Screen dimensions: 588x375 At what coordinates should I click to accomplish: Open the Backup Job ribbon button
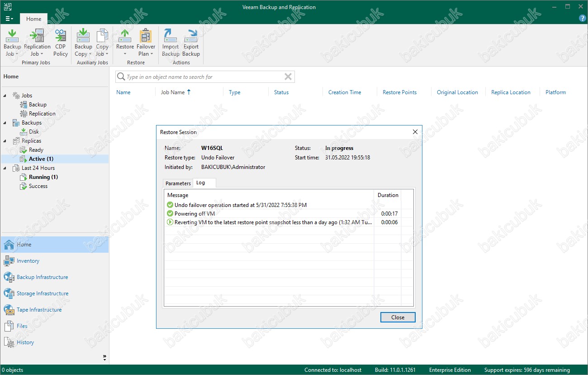click(12, 43)
